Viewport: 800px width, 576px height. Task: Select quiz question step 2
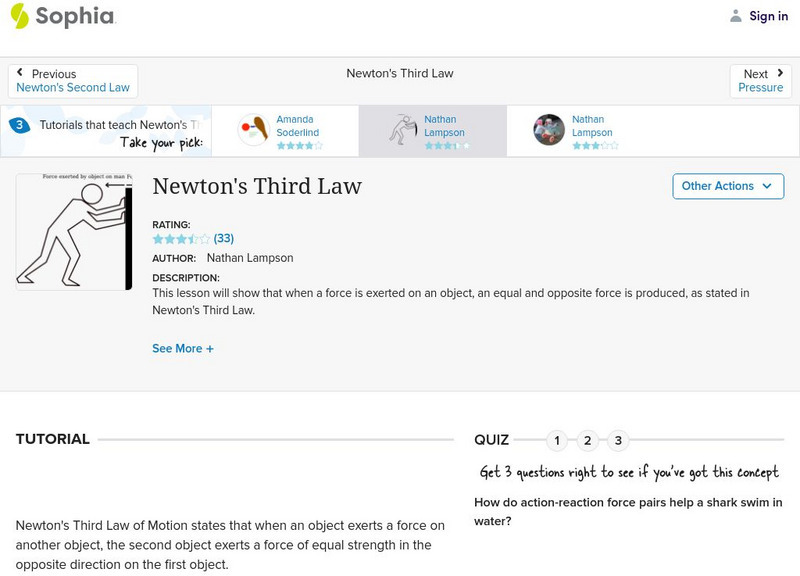[x=588, y=438]
